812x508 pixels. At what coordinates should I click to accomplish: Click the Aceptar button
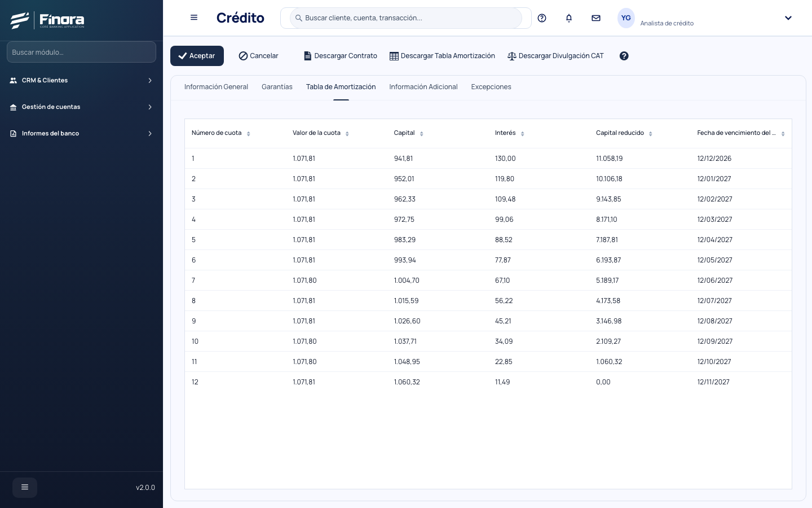tap(197, 56)
